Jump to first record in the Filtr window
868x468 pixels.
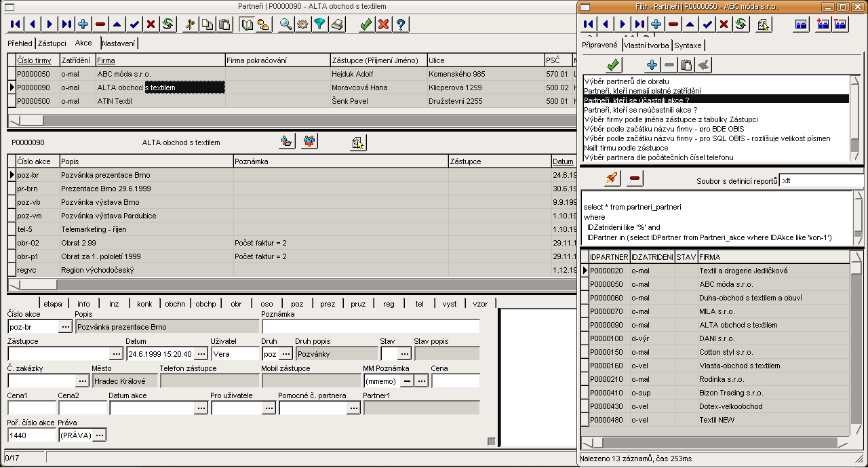589,24
